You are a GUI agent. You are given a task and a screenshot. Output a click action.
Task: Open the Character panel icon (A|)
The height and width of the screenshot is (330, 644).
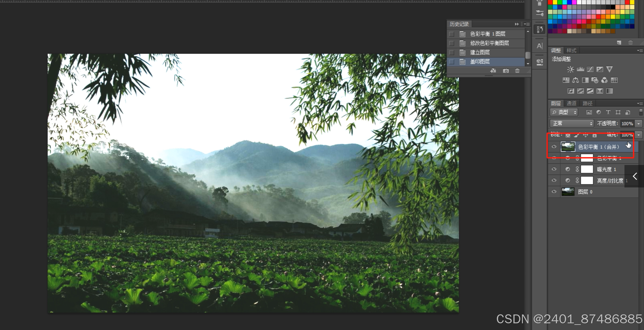[x=540, y=46]
